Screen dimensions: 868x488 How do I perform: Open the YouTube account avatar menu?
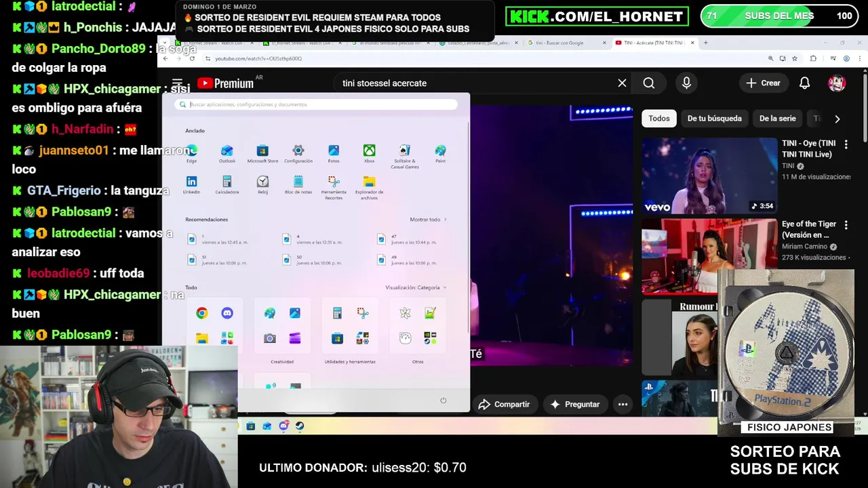tap(837, 83)
